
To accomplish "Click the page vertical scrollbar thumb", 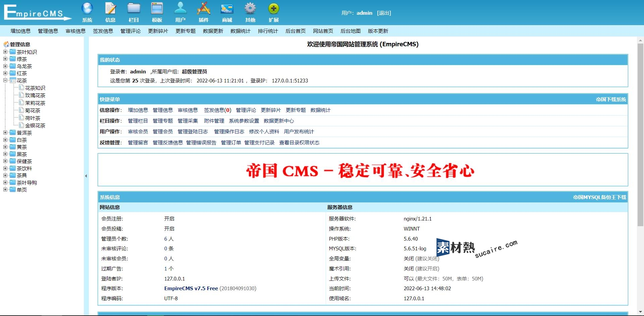I will pyautogui.click(x=640, y=135).
